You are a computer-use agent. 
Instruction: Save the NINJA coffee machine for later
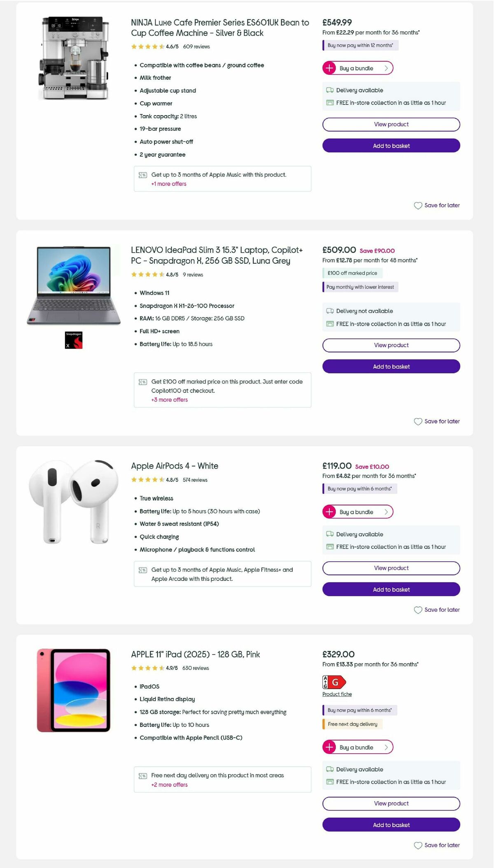coord(437,205)
